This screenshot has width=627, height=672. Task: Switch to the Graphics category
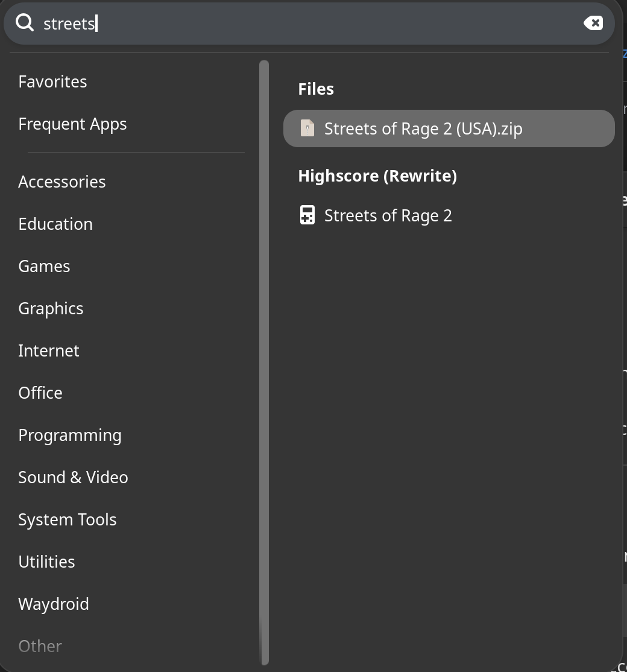point(51,308)
